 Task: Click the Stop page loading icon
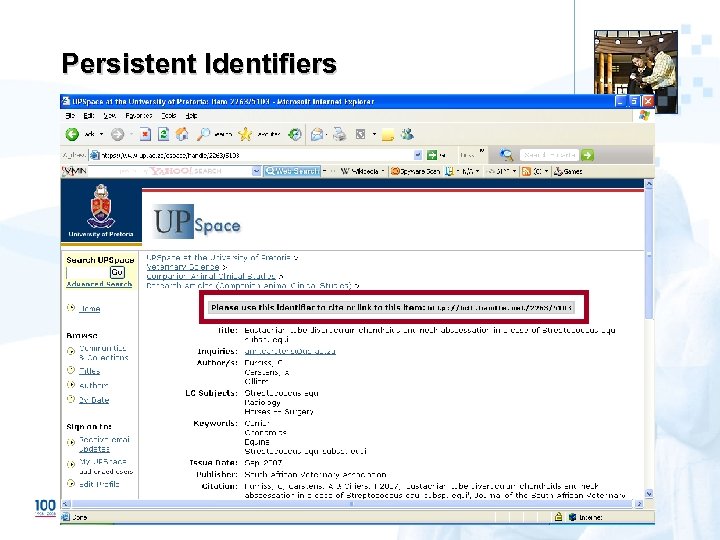(x=145, y=134)
